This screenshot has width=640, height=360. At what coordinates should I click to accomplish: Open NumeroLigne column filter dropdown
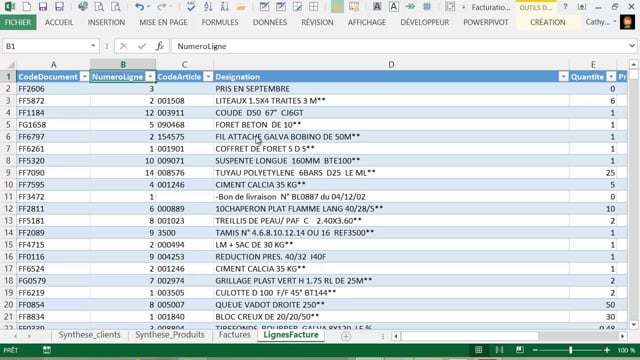coord(150,77)
